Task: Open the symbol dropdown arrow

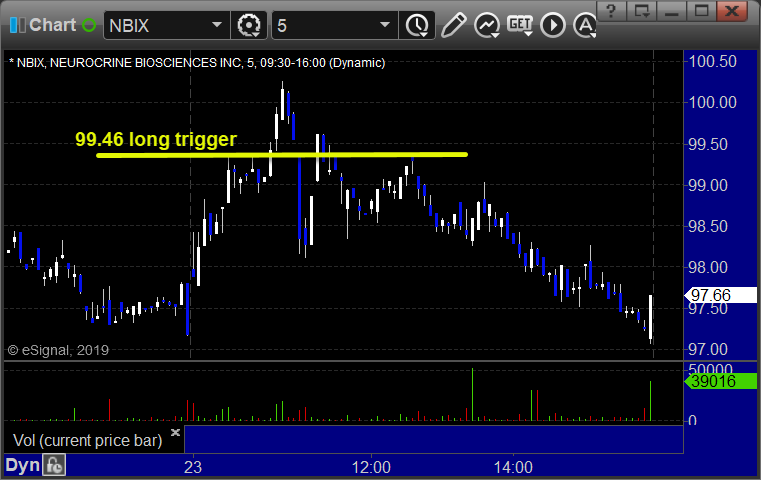Action: pos(217,25)
